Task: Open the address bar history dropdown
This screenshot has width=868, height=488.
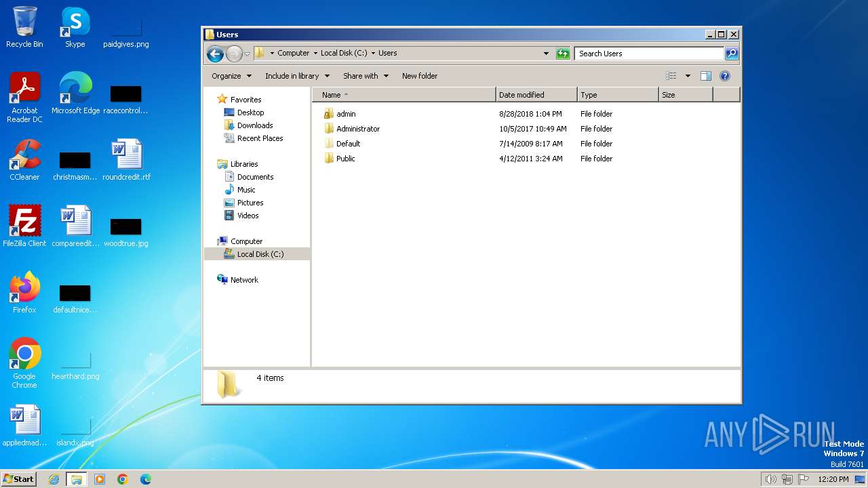Action: [547, 54]
